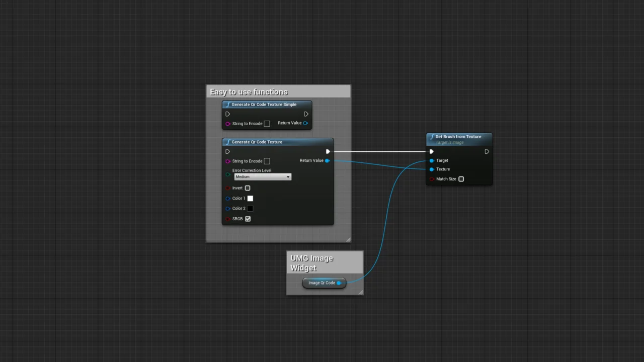Select the 'UMG Image Widget' comment header

[325, 263]
